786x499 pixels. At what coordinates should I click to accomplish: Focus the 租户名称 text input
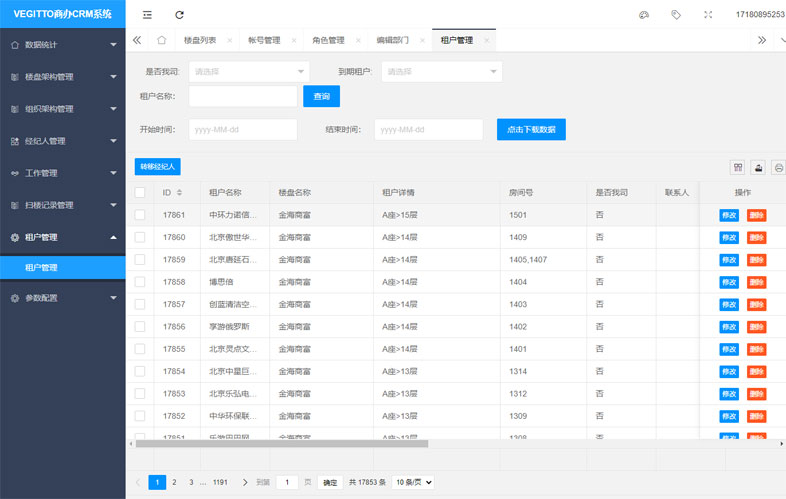point(243,96)
